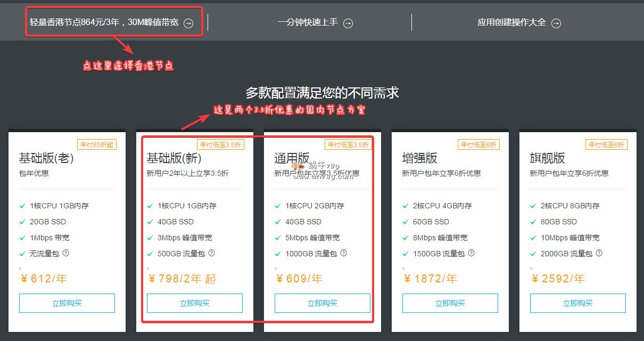The width and height of the screenshot is (644, 341).
Task: Buy the 基础版(老) plan with 立即购买
Action: click(67, 303)
